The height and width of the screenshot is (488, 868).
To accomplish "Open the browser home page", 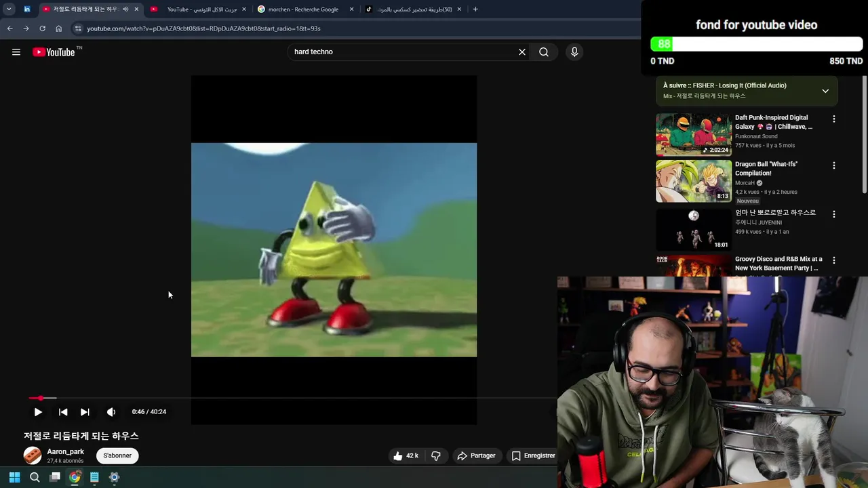I will pyautogui.click(x=58, y=28).
